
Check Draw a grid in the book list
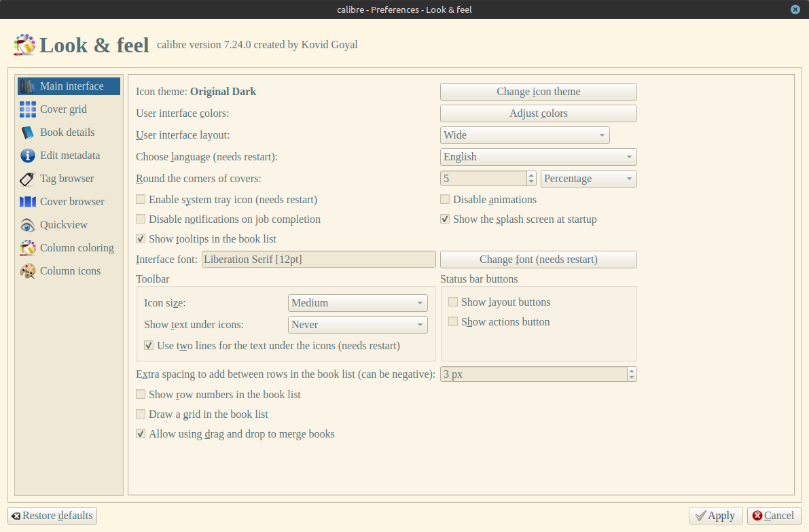coord(141,414)
